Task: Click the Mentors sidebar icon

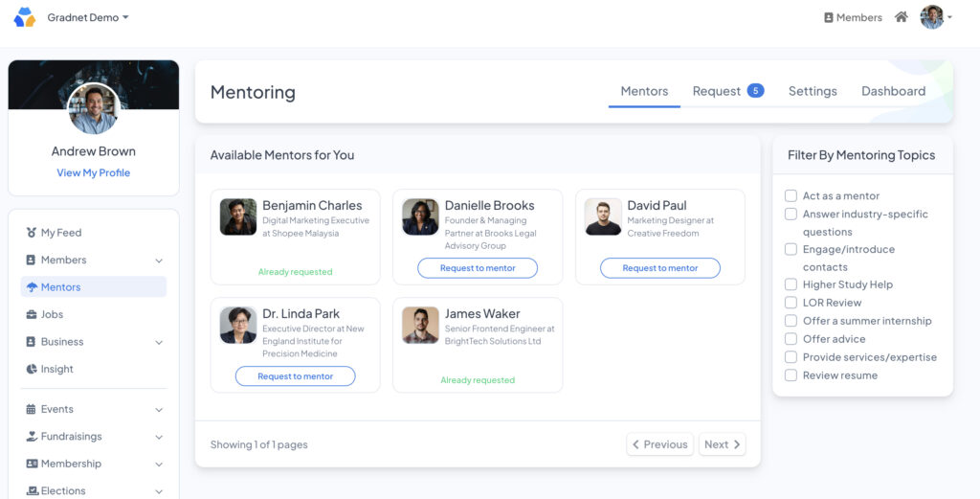Action: click(x=32, y=287)
